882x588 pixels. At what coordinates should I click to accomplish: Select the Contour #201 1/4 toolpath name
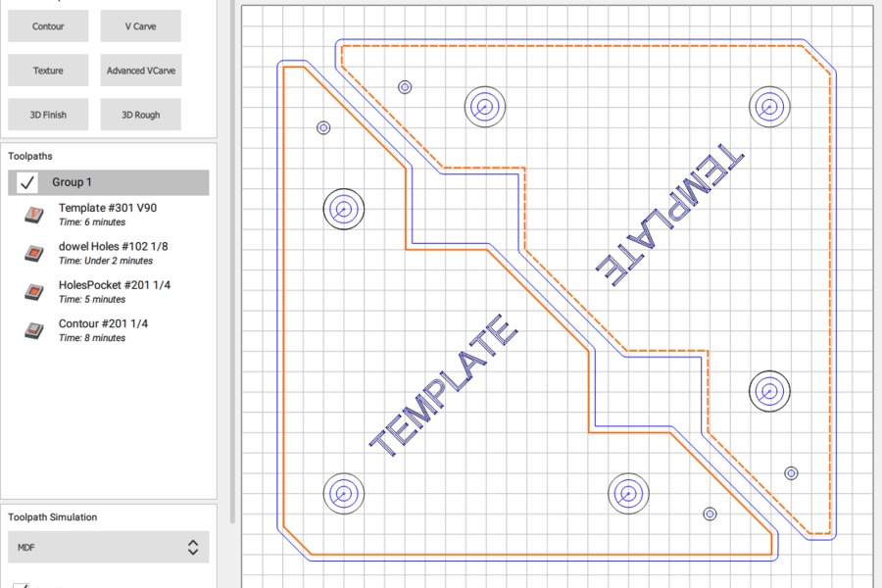point(103,323)
